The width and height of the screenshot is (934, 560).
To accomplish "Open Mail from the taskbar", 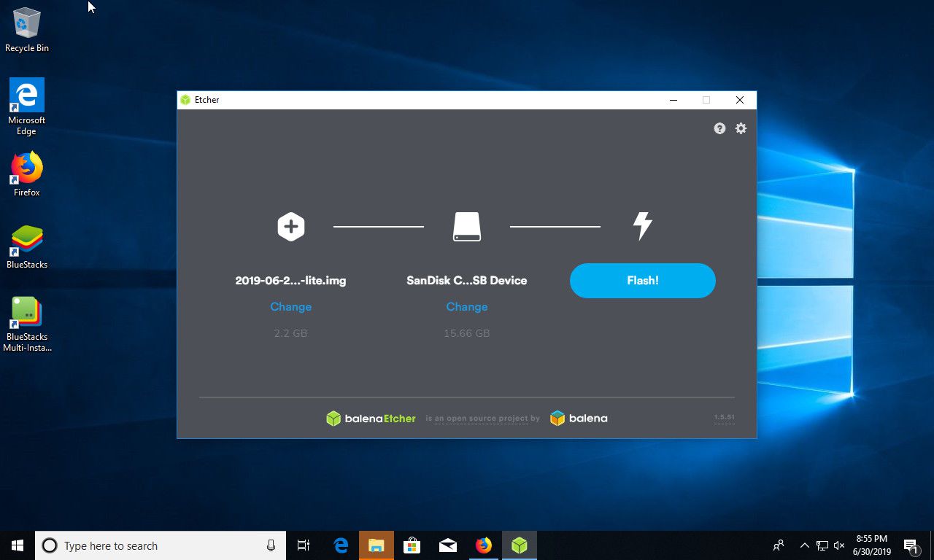I will [448, 545].
